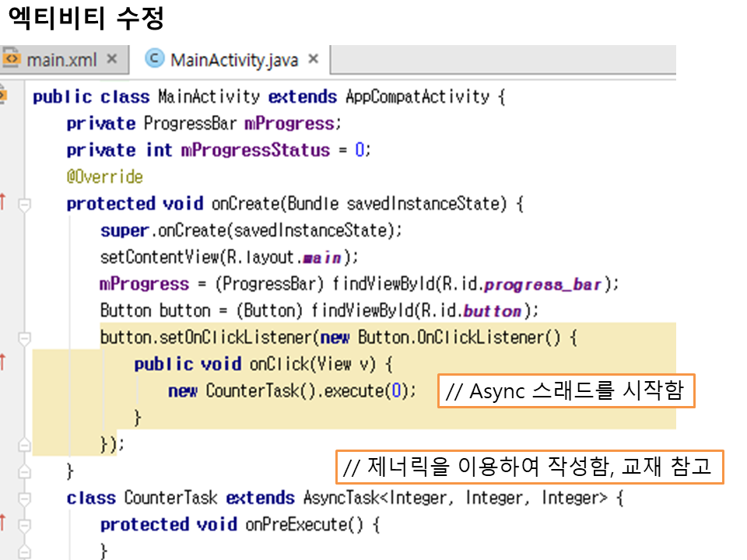Click the generics note comment box
The width and height of the screenshot is (747, 560).
(x=529, y=467)
